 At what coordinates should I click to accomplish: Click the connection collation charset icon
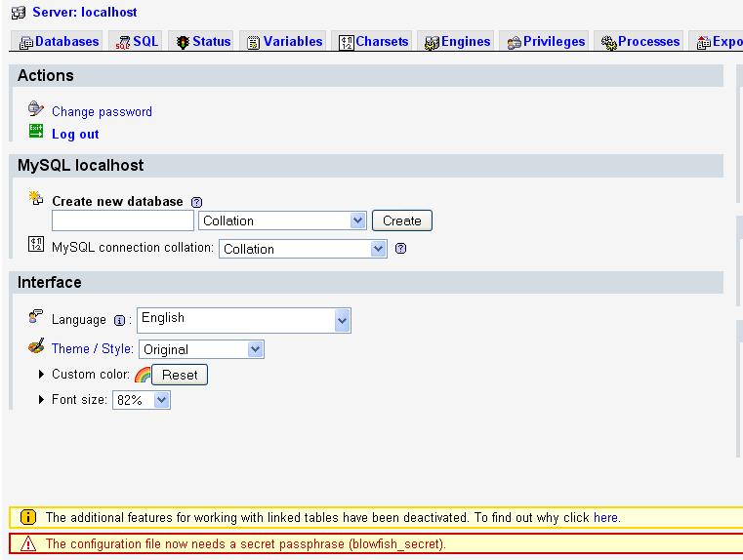36,244
